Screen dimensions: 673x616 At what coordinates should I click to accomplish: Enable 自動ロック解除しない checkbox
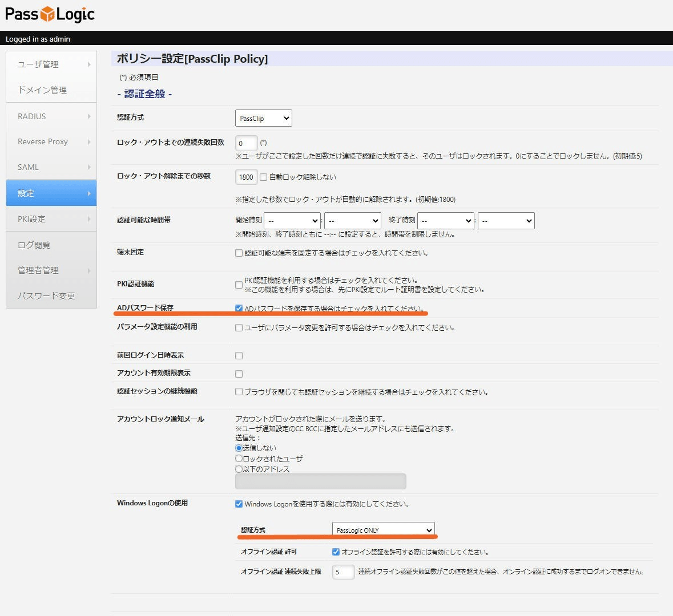tap(264, 177)
